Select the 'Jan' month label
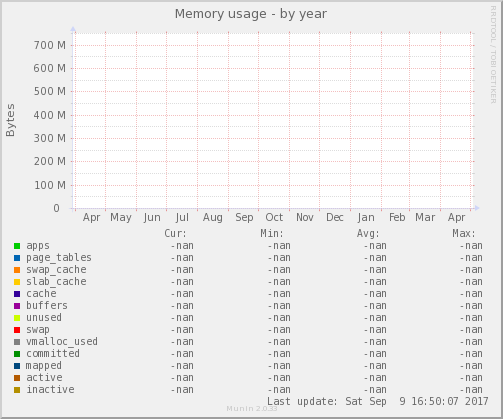This screenshot has height=419, width=503. click(366, 218)
